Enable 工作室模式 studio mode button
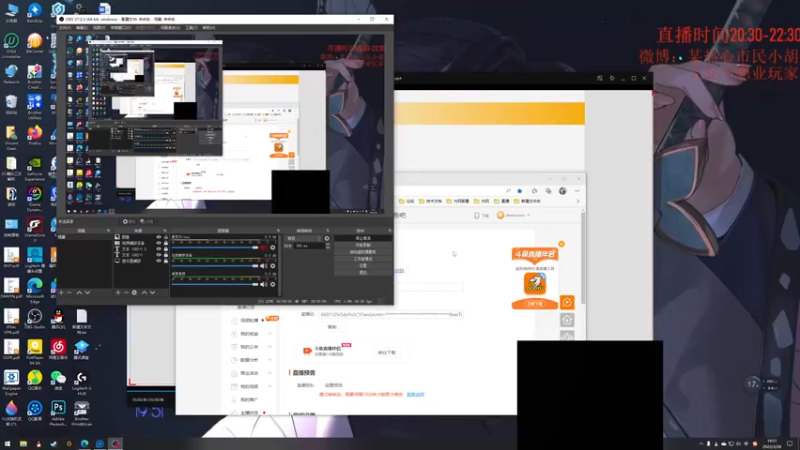The image size is (800, 450). click(x=363, y=259)
